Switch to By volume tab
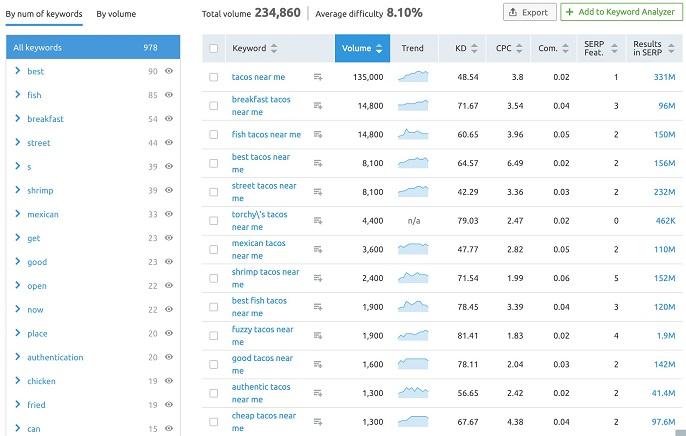The height and width of the screenshot is (436, 686). point(116,14)
